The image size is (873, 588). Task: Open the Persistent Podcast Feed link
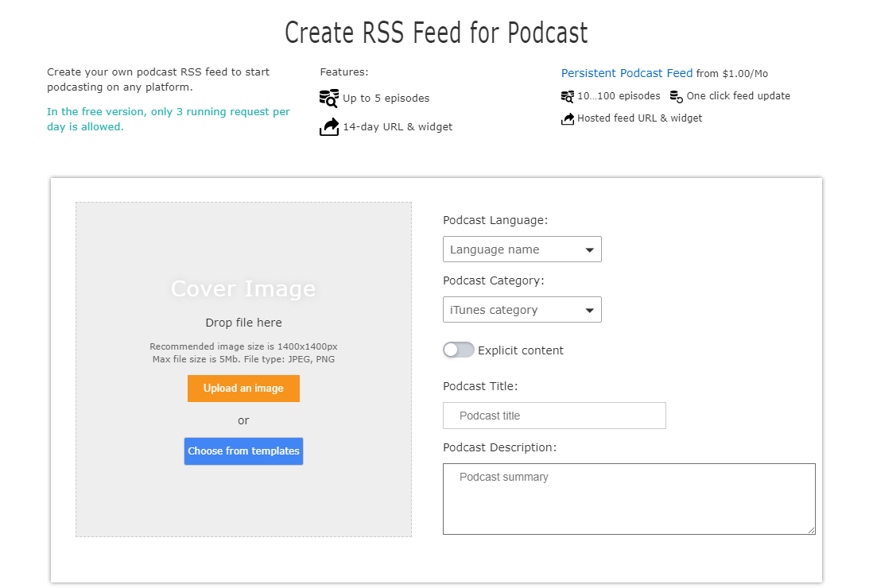pyautogui.click(x=627, y=73)
